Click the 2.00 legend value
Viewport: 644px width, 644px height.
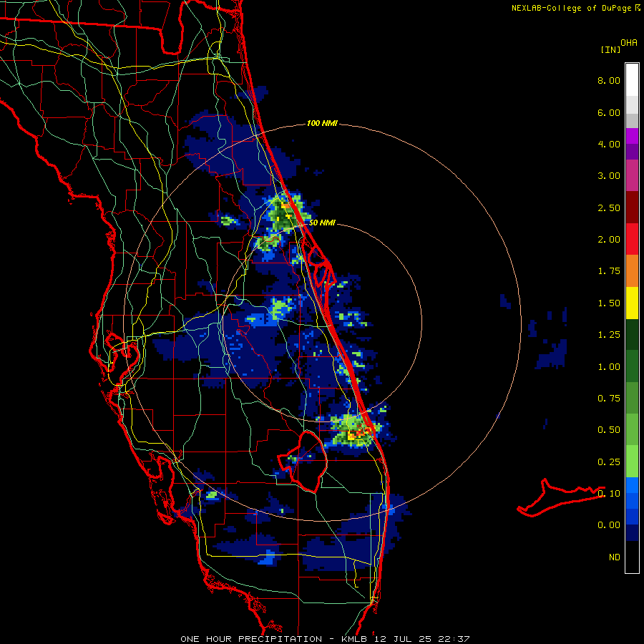609,240
